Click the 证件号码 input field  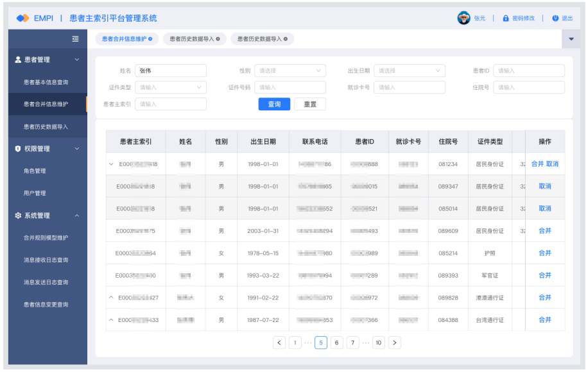tap(290, 87)
